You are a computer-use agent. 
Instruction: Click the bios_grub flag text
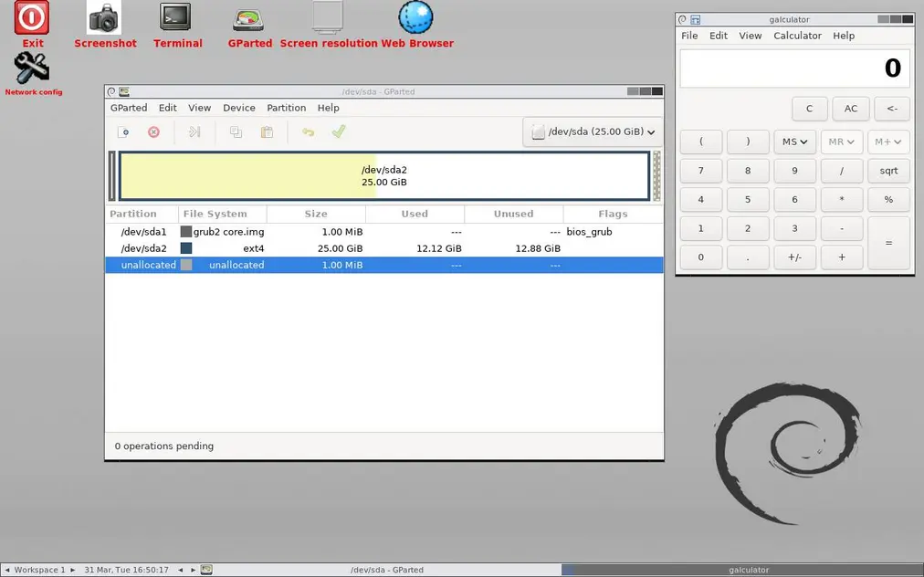click(x=589, y=232)
